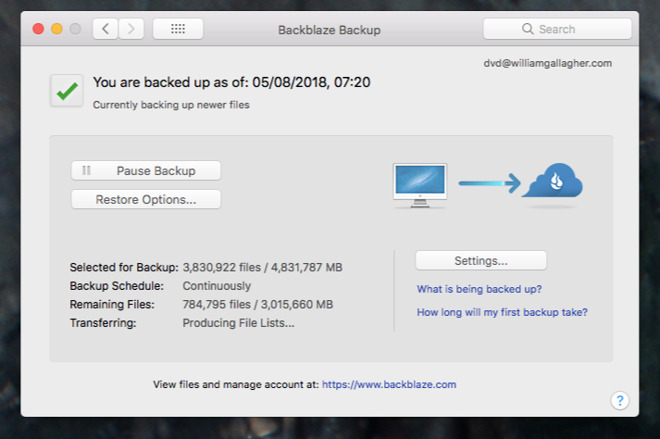Click the account email dvd@williamgallagher.com
Viewport: 660px width, 439px height.
tap(548, 63)
